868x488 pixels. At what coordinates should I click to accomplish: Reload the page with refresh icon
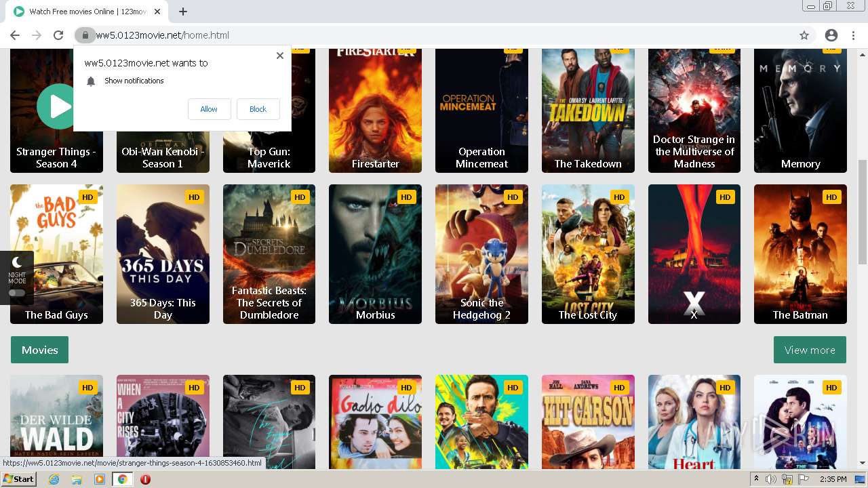tap(58, 35)
